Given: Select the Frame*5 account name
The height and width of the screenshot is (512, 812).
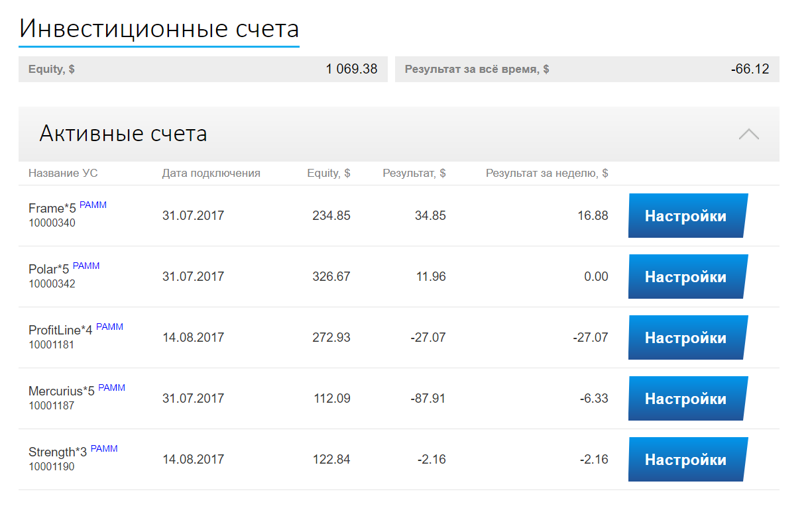Looking at the screenshot, I should [x=52, y=209].
